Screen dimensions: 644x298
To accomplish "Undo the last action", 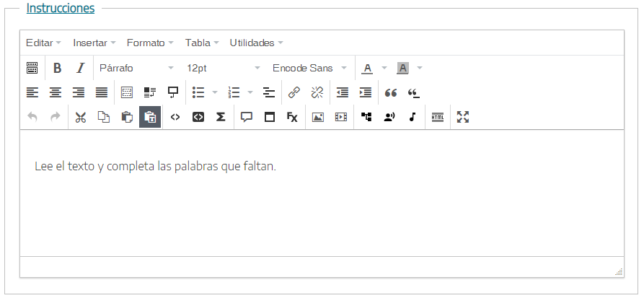I will point(32,117).
